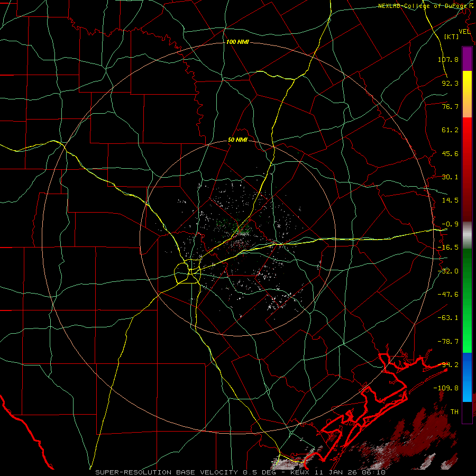This screenshot has height=476, width=476.
Task: Click the [KT] units label
Action: tap(452, 36)
